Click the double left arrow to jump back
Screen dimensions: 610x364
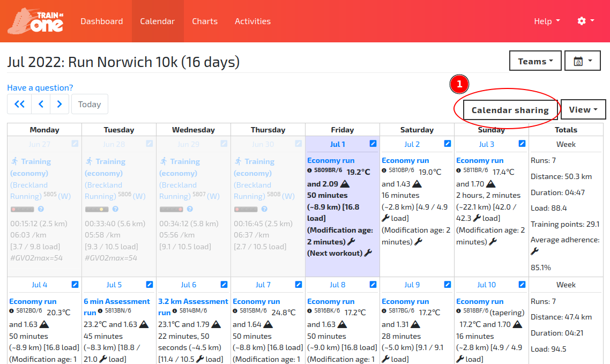pyautogui.click(x=19, y=103)
